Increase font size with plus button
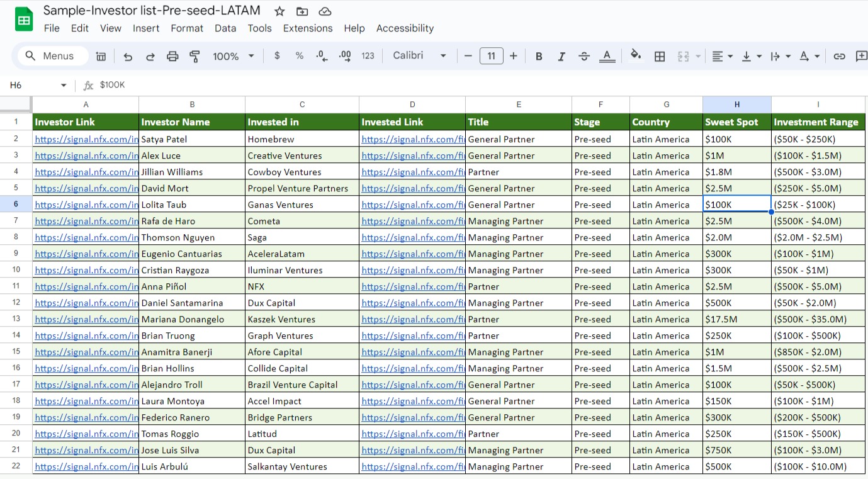This screenshot has width=868, height=479. point(514,56)
